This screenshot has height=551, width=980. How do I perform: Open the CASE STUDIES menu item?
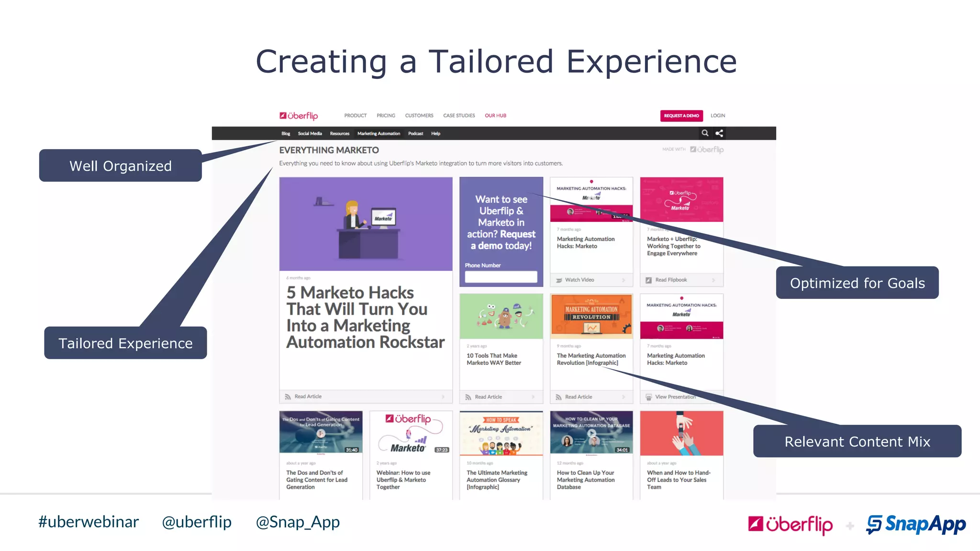[459, 116]
